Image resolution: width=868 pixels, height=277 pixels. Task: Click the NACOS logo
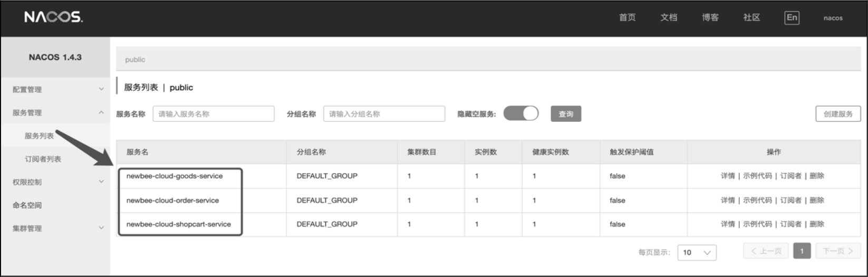53,17
